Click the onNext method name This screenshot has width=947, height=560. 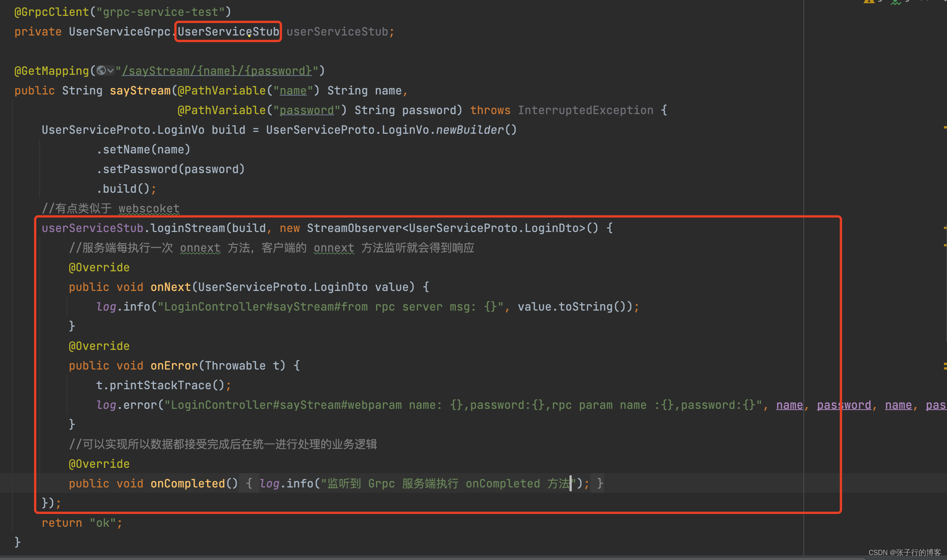(x=171, y=287)
